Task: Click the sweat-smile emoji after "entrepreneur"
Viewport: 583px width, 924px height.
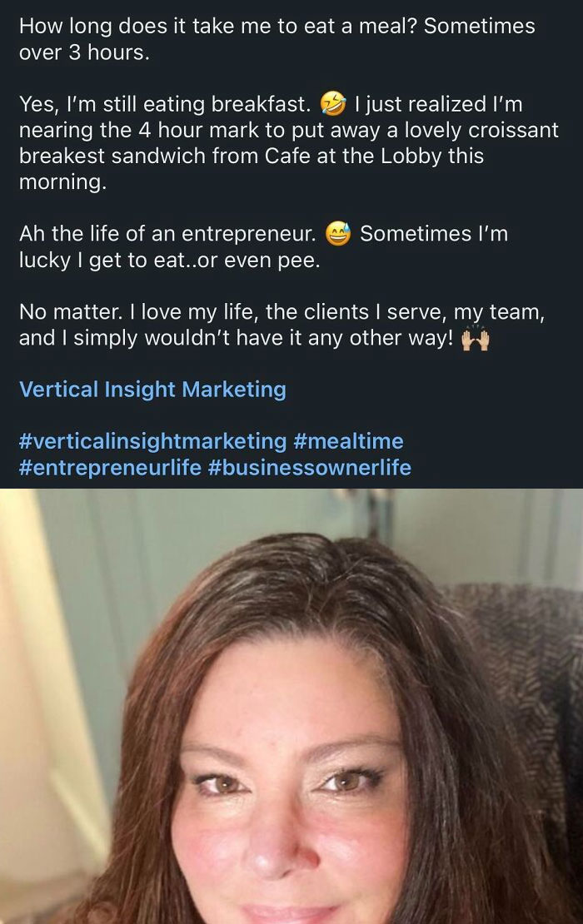Action: point(339,234)
